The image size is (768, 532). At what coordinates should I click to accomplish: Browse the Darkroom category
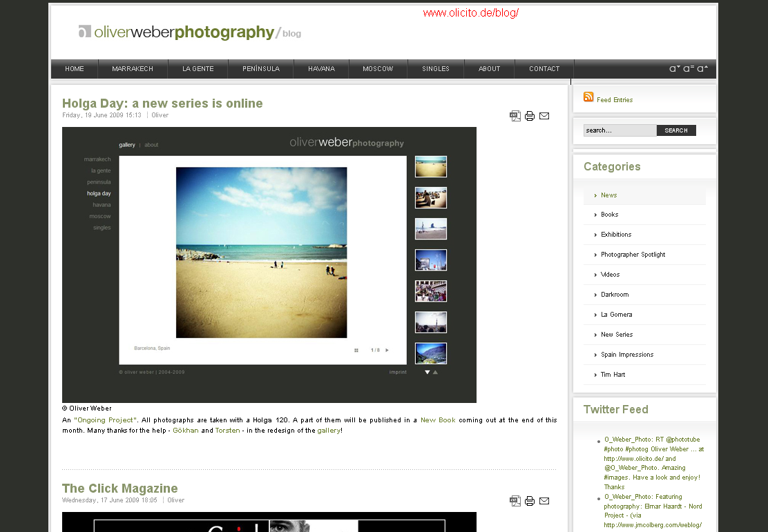coord(615,295)
